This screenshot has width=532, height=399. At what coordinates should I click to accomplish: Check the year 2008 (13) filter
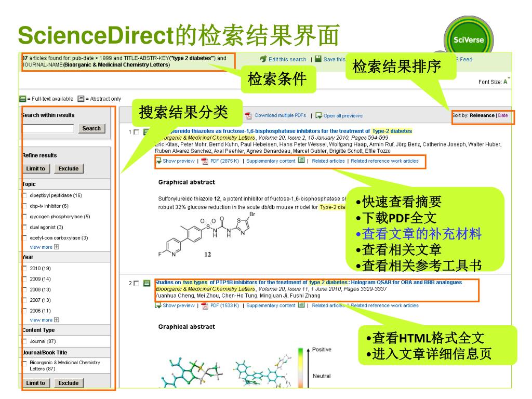24,289
